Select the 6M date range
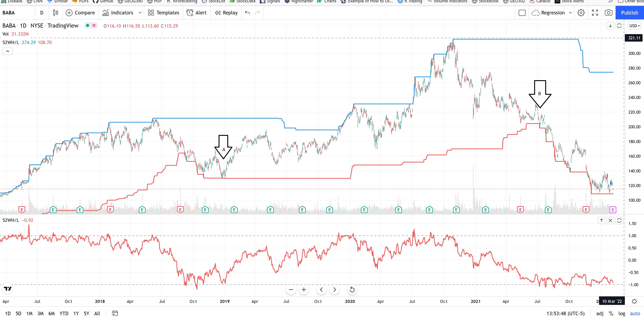This screenshot has height=320, width=644. coord(52,313)
